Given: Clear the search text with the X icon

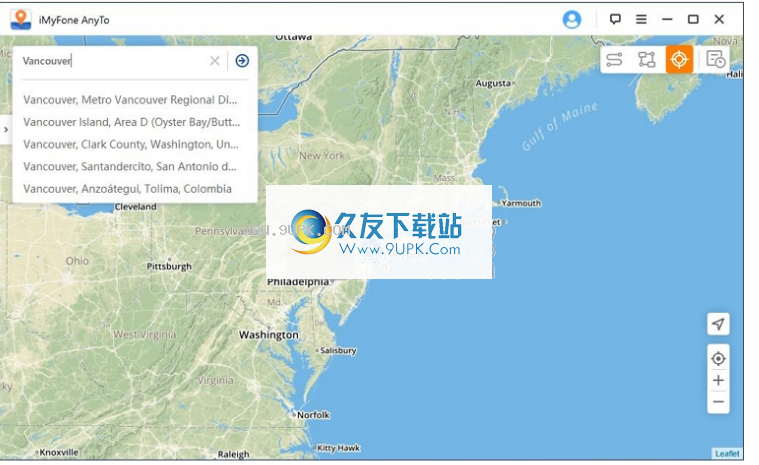Looking at the screenshot, I should [214, 60].
